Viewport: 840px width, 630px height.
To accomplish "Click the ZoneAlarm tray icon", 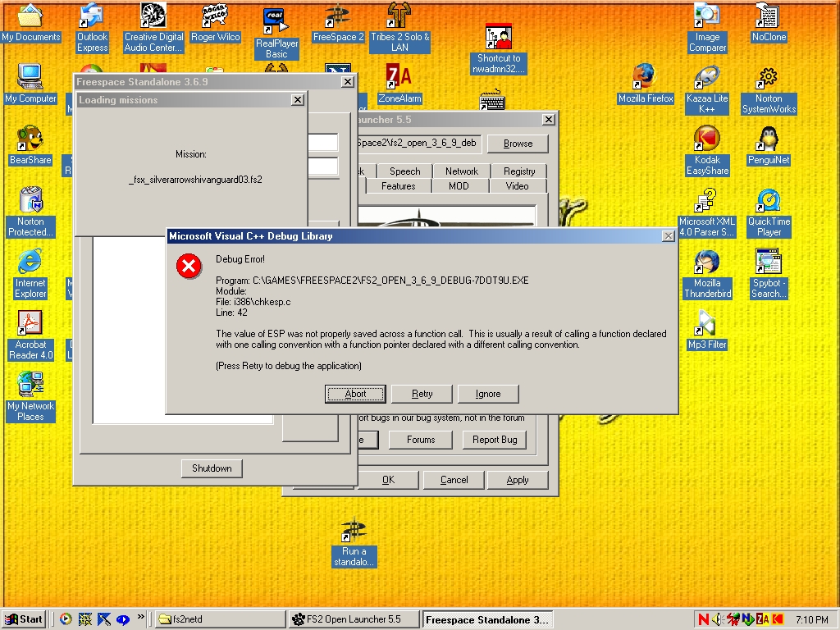I will 763,619.
